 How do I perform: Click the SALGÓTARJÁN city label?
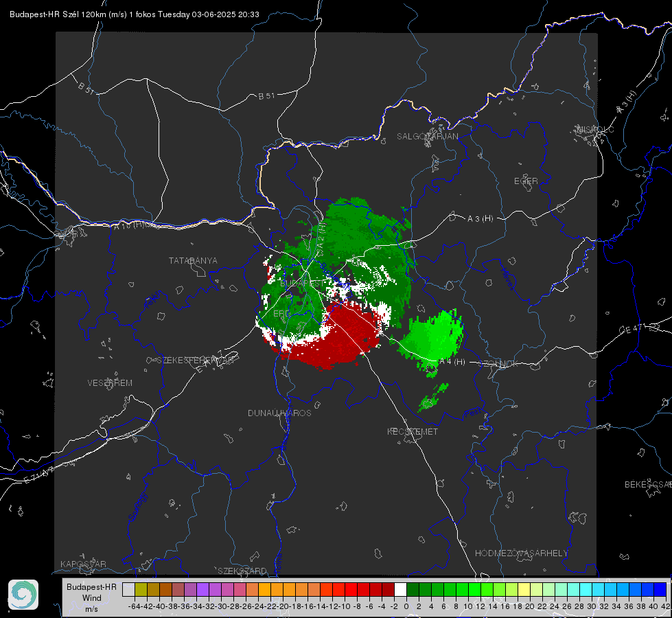coord(427,137)
